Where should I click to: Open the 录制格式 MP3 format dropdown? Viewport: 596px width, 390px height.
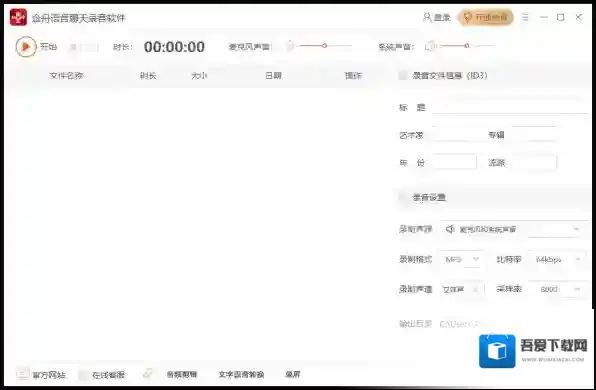point(461,260)
